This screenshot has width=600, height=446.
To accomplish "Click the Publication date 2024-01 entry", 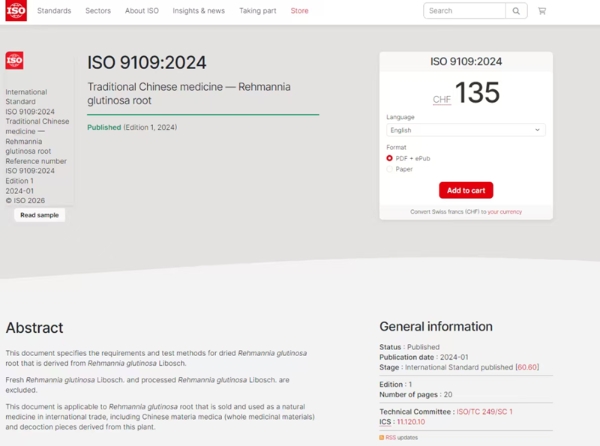I will [424, 357].
